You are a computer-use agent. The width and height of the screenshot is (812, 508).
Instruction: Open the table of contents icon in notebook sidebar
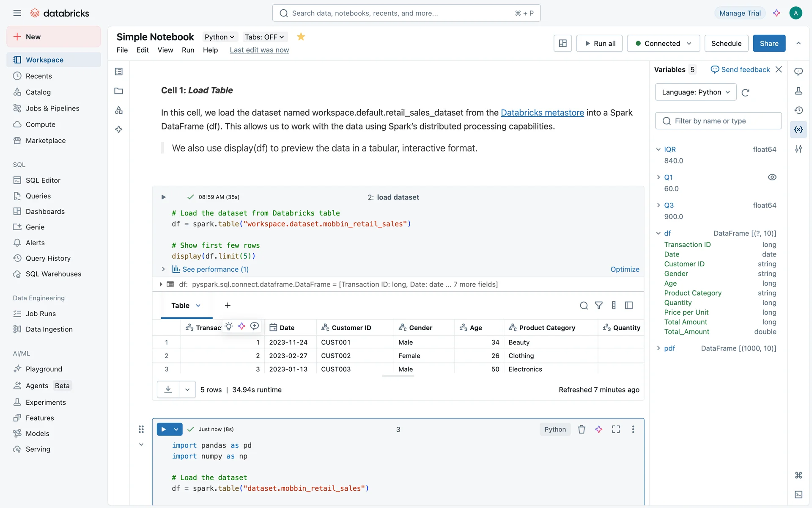tap(119, 72)
